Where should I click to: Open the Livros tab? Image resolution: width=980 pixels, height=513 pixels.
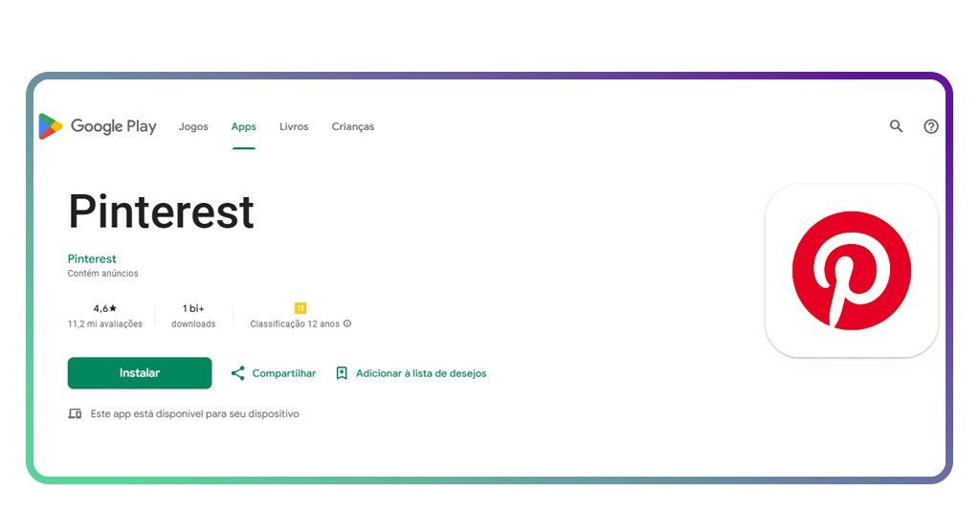[x=294, y=126]
